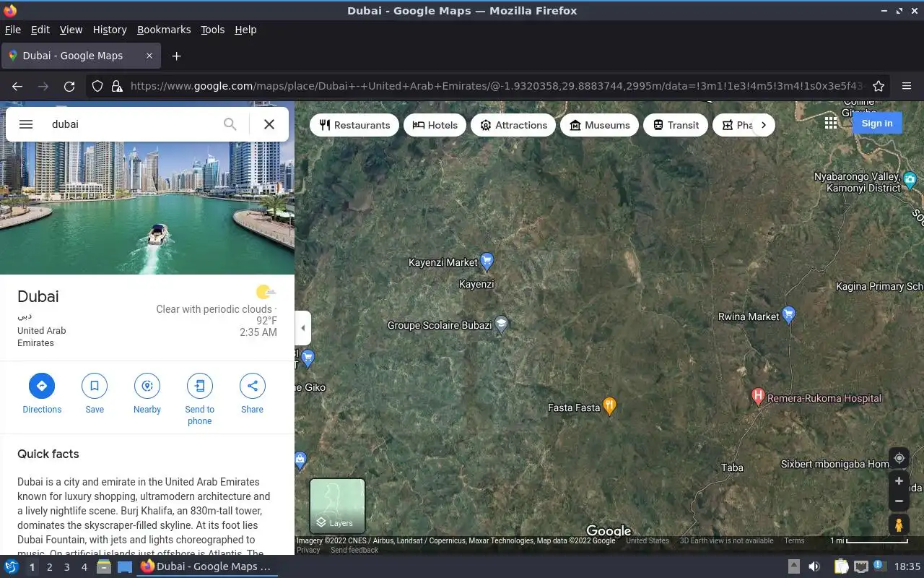Zoom out with the minus button
This screenshot has width=924, height=578.
point(899,501)
